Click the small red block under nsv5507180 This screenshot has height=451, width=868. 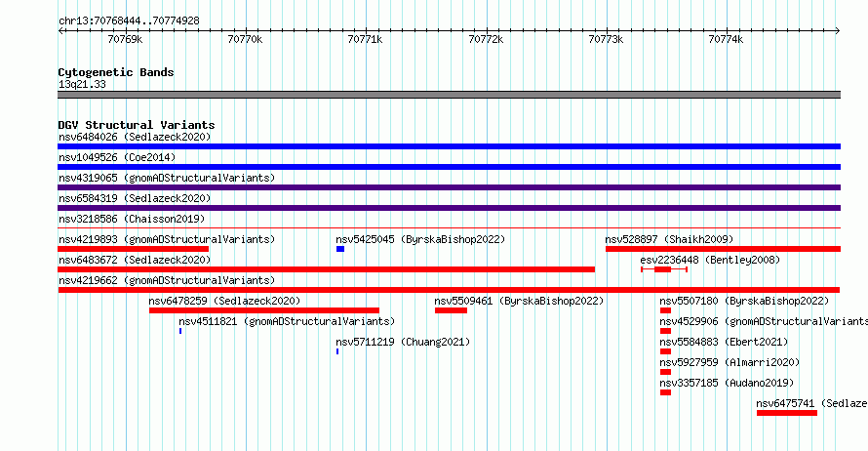[x=665, y=310]
